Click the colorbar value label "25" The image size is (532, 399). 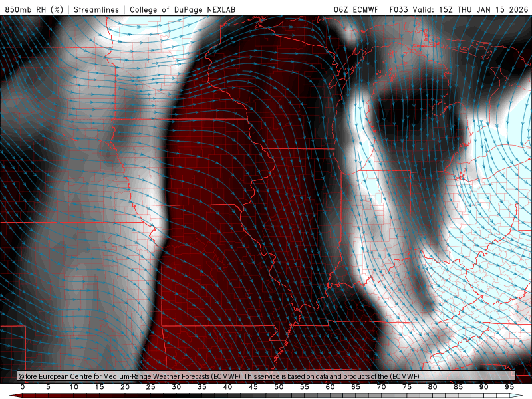(x=151, y=387)
